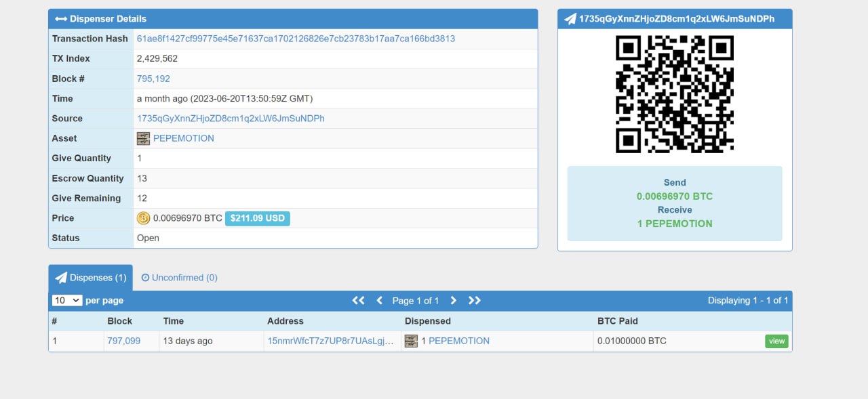868x399 pixels.
Task: Click the Give Remaining value 12
Action: point(142,198)
